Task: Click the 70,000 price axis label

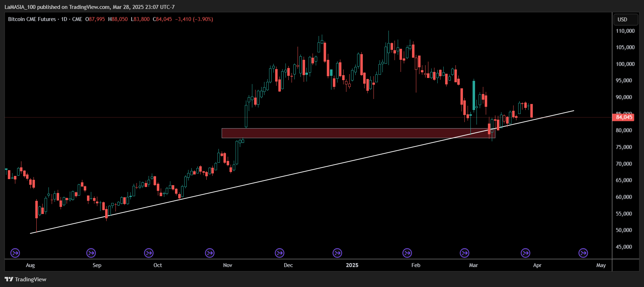Action: pyautogui.click(x=624, y=164)
